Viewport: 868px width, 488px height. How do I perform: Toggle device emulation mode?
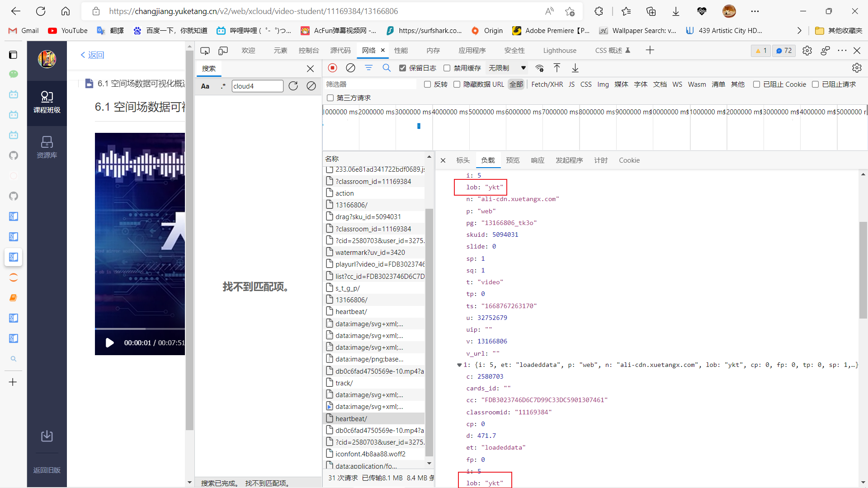pos(223,51)
